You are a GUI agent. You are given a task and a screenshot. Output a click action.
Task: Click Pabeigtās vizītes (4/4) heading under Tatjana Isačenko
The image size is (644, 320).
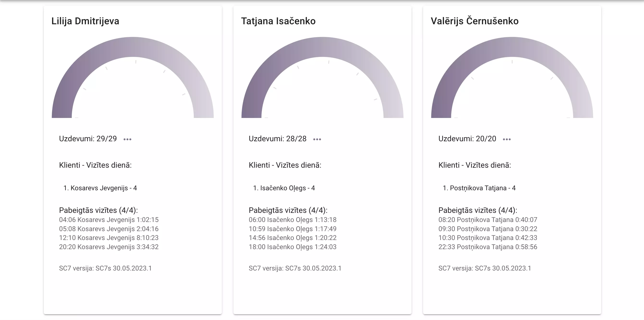288,210
